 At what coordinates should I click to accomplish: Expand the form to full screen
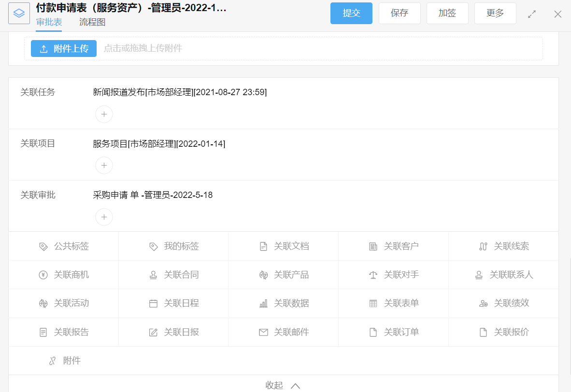point(532,14)
